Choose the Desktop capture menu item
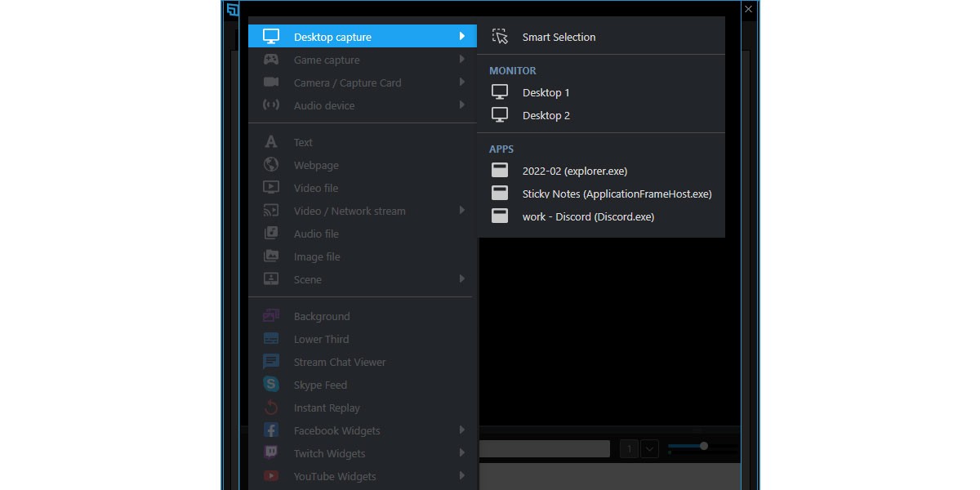 point(332,37)
